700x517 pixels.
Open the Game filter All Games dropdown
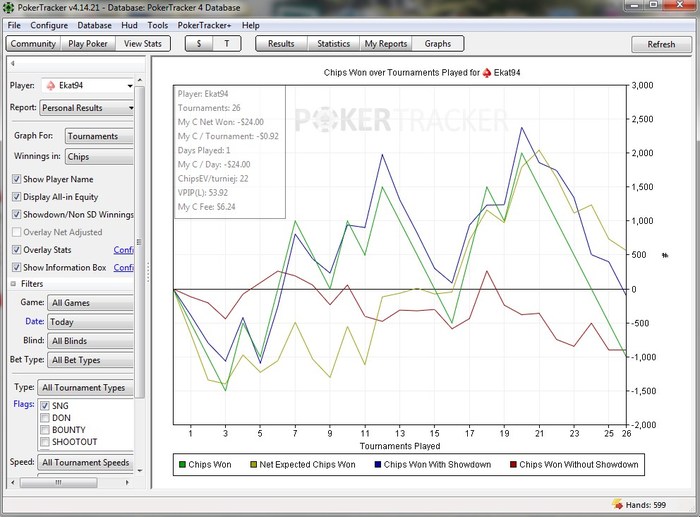click(x=90, y=303)
